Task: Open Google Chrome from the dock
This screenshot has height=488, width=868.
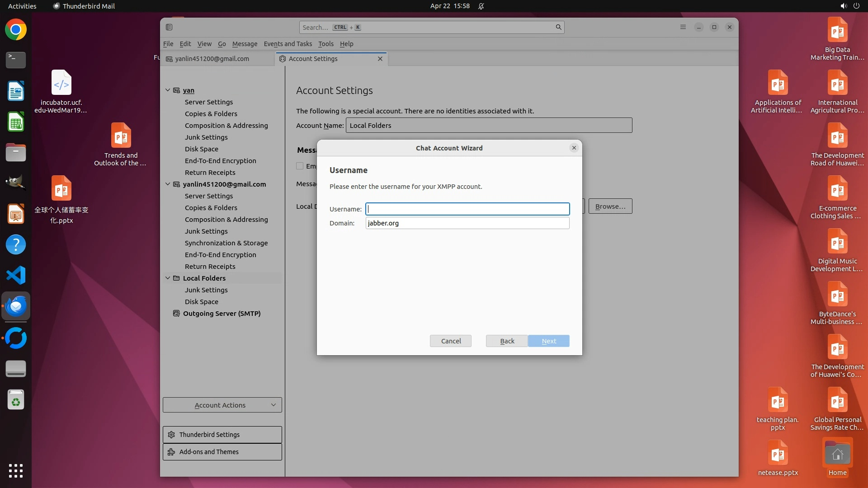Action: click(16, 30)
